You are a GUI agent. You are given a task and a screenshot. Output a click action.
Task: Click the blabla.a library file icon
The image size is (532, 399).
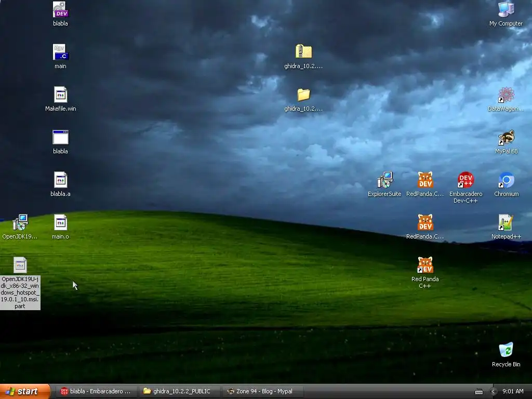pos(60,180)
